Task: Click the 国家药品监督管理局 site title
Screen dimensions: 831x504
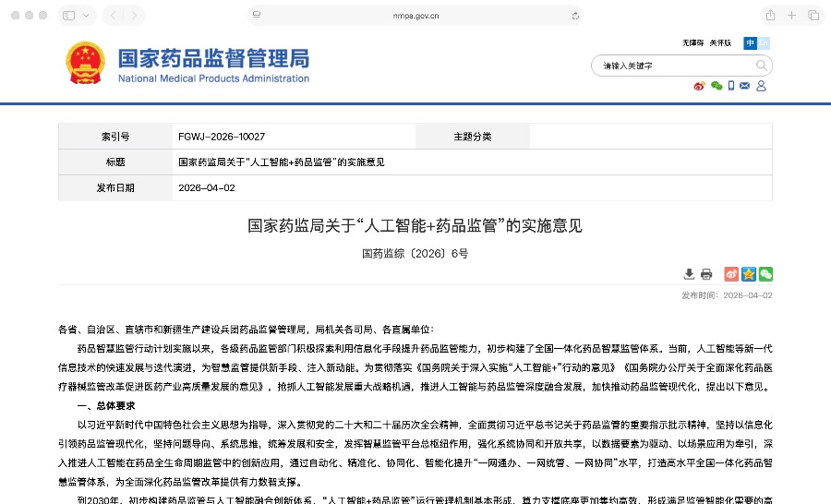Action: [x=213, y=58]
